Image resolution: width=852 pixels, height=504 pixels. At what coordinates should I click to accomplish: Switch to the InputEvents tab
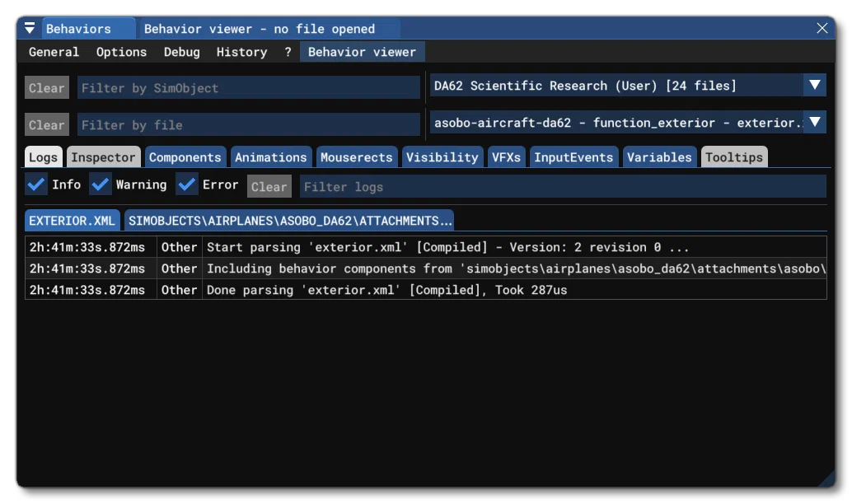pos(573,157)
